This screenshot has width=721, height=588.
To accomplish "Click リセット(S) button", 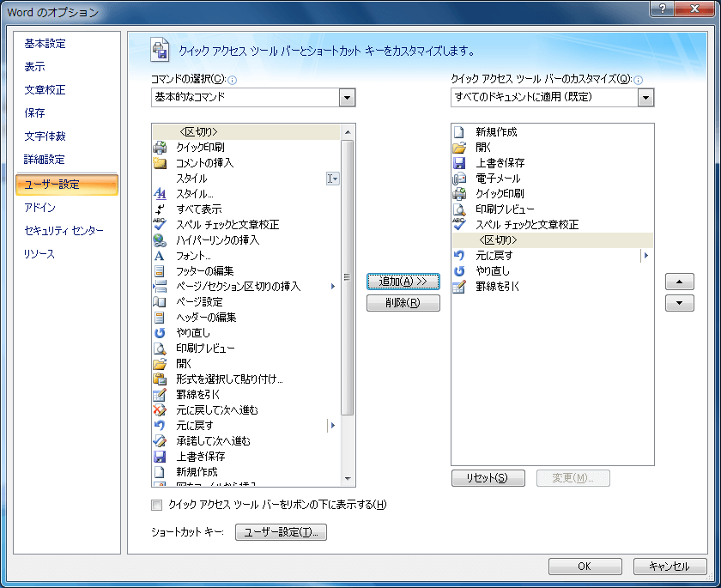I will (488, 478).
